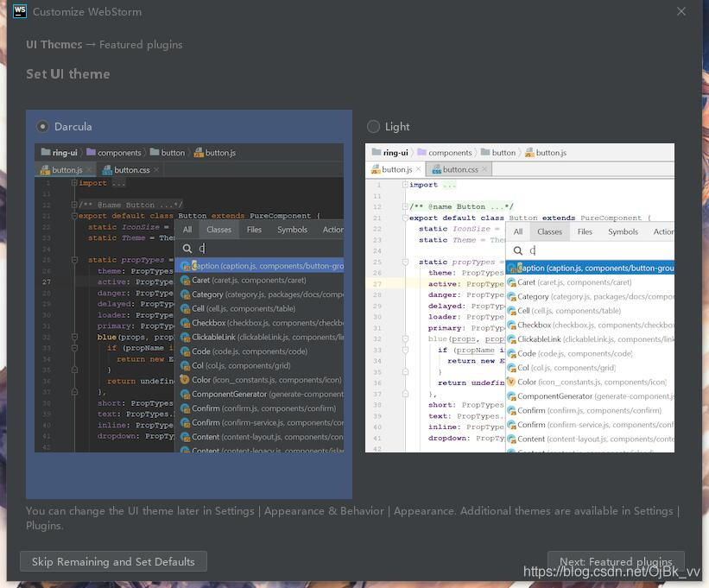The height and width of the screenshot is (588, 709).
Task: Click search magnifier icon in Light preview
Action: coord(517,250)
